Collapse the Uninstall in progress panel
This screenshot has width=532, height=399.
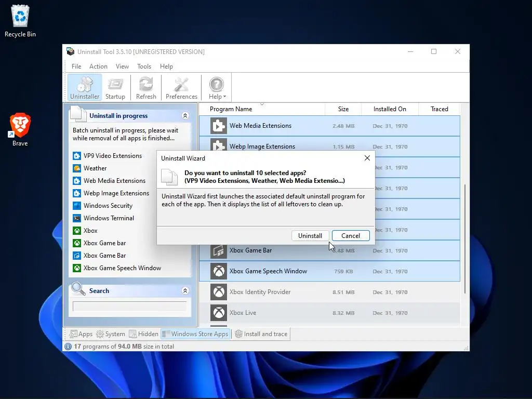coord(185,116)
